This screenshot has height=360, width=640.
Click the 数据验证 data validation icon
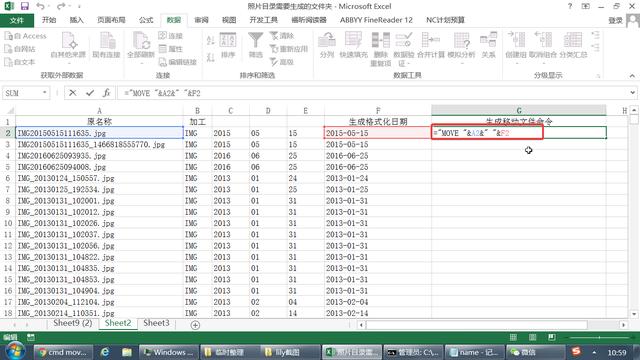404,40
